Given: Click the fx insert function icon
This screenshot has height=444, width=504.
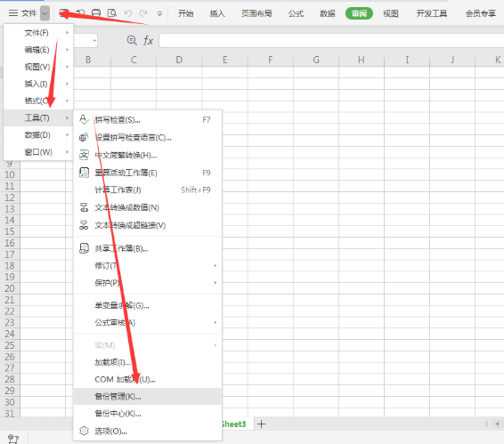Looking at the screenshot, I should pos(148,40).
